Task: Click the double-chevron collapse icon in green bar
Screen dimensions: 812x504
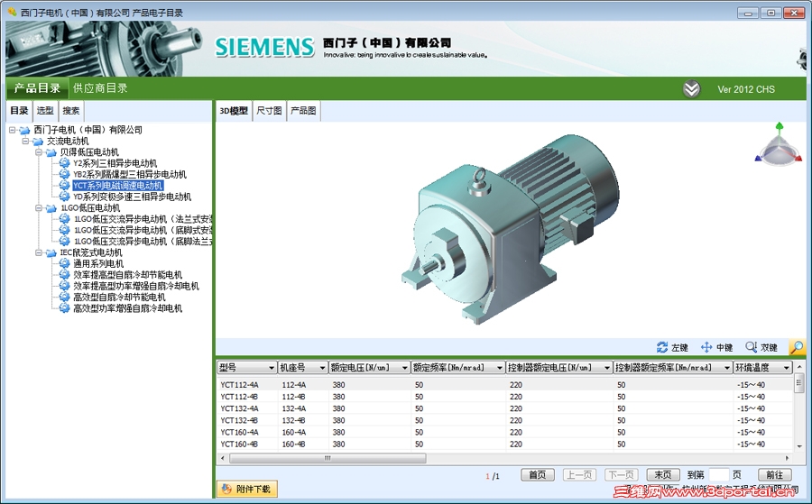Action: [x=691, y=89]
